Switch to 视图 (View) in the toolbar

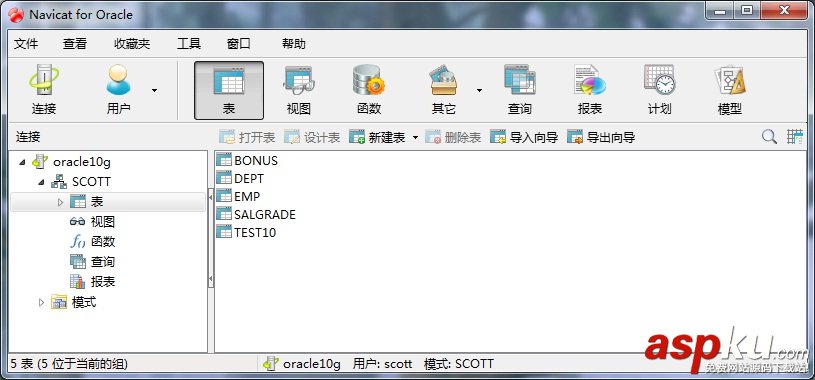[299, 90]
